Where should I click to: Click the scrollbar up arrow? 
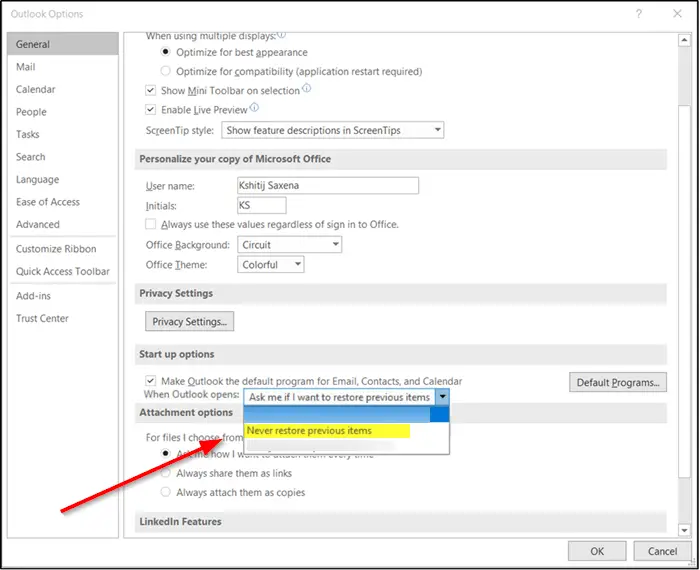[x=684, y=40]
